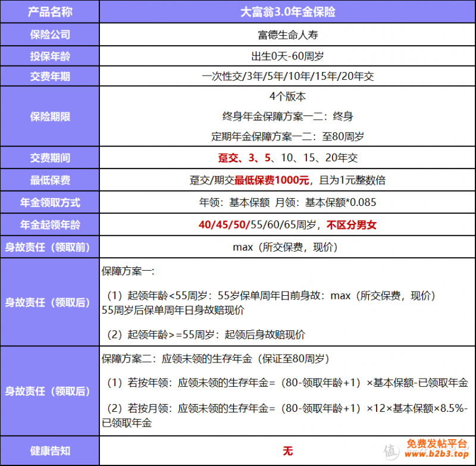Select the red '40/45/50/' text

(224, 225)
